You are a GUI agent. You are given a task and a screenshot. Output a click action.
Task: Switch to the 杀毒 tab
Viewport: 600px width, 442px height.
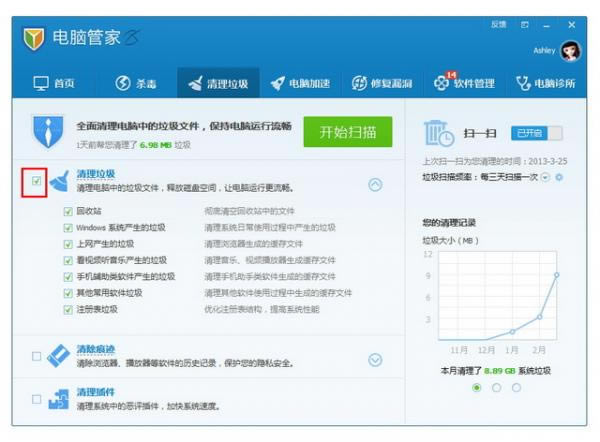coord(135,83)
